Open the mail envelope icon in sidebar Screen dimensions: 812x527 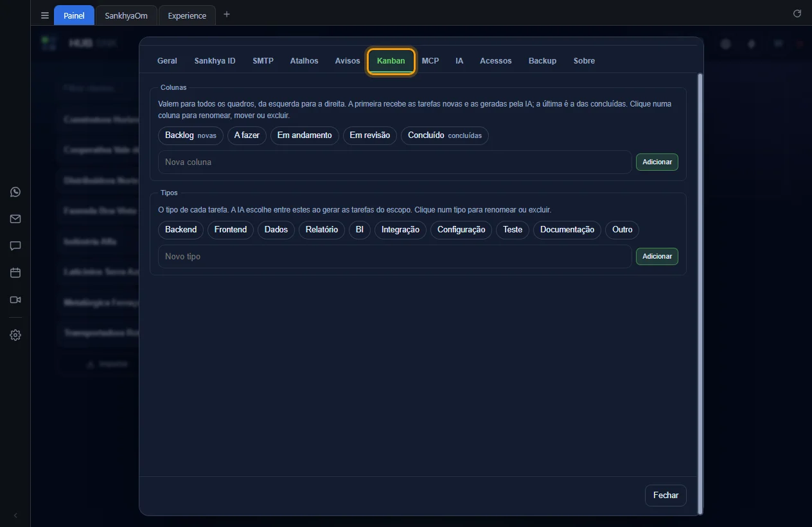(x=15, y=219)
